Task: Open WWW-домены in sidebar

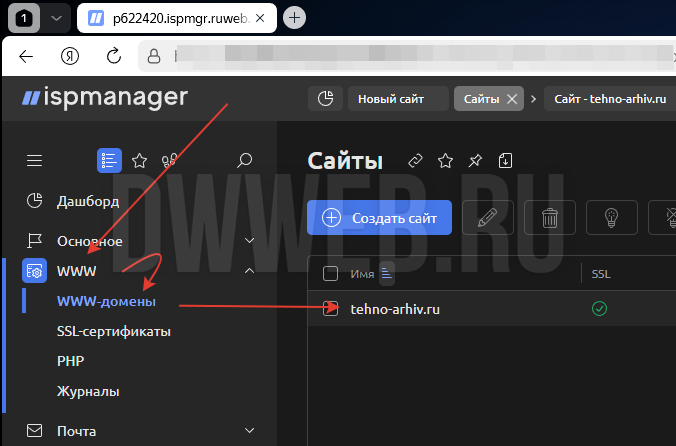Action: 106,301
